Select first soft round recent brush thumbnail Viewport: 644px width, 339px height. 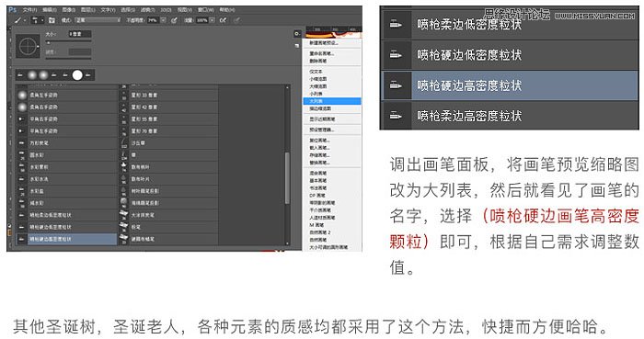point(32,75)
